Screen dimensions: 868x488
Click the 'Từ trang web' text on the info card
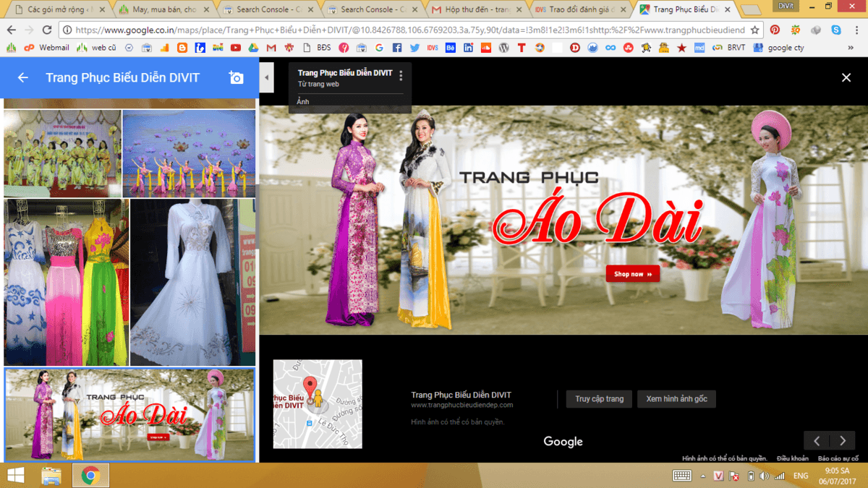[x=318, y=84]
